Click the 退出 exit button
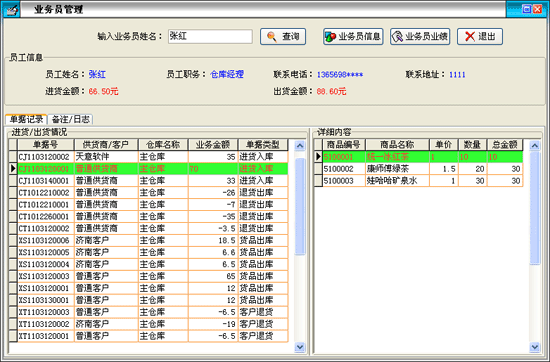The image size is (550, 362). 479,36
